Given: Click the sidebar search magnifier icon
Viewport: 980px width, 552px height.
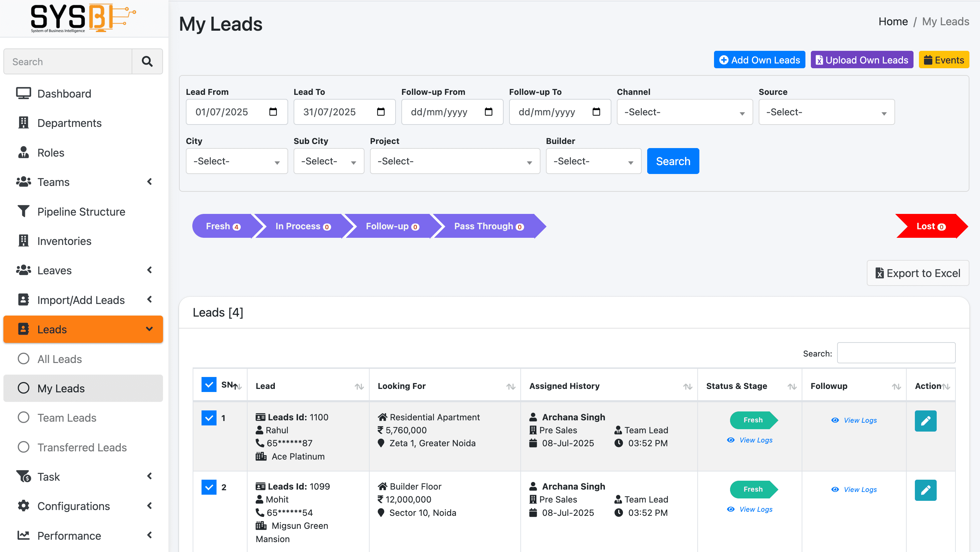Looking at the screenshot, I should click(x=147, y=61).
